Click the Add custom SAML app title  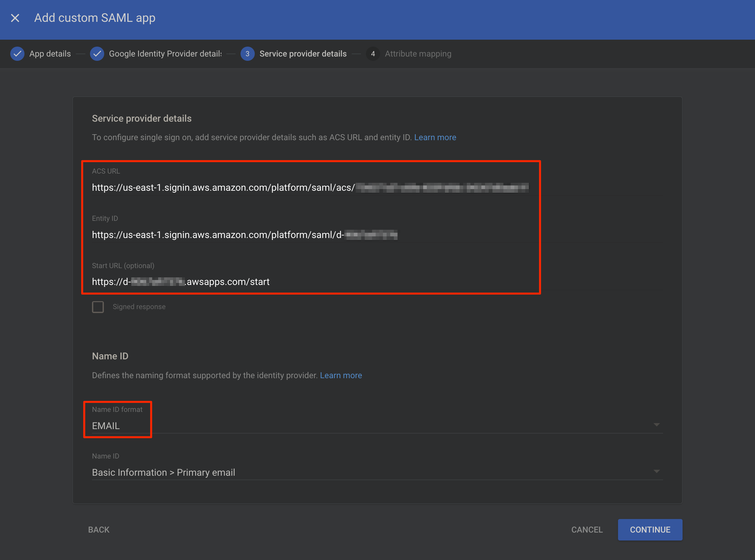pyautogui.click(x=95, y=18)
